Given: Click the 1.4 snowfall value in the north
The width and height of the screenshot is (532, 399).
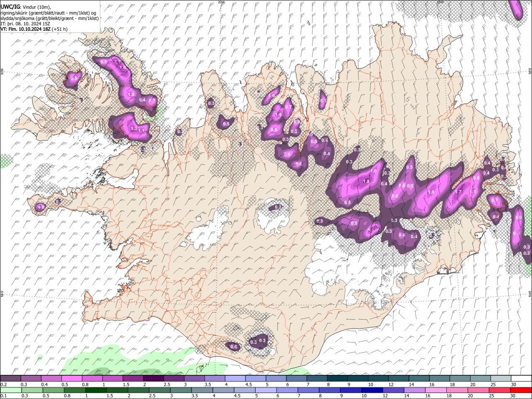Looking at the screenshot, I should tap(278, 114).
